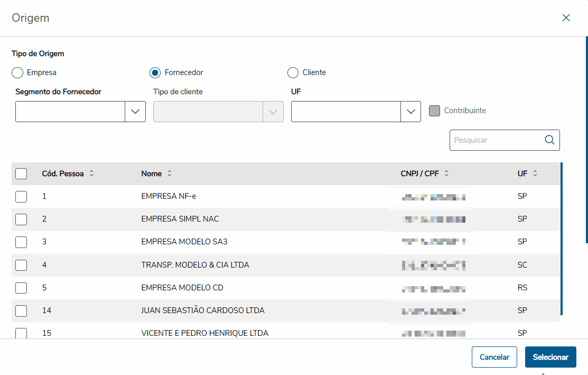Click the table's vertical scrollbar
The height and width of the screenshot is (375, 588).
[x=562, y=239]
